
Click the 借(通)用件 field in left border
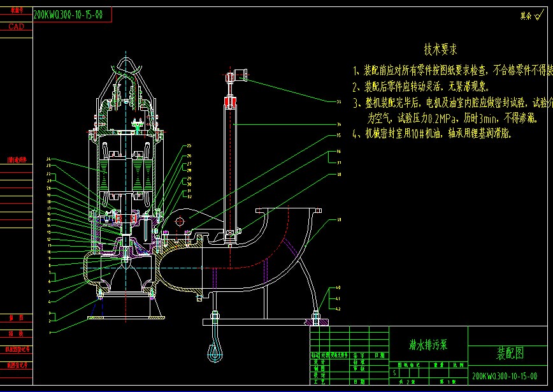pyautogui.click(x=16, y=159)
